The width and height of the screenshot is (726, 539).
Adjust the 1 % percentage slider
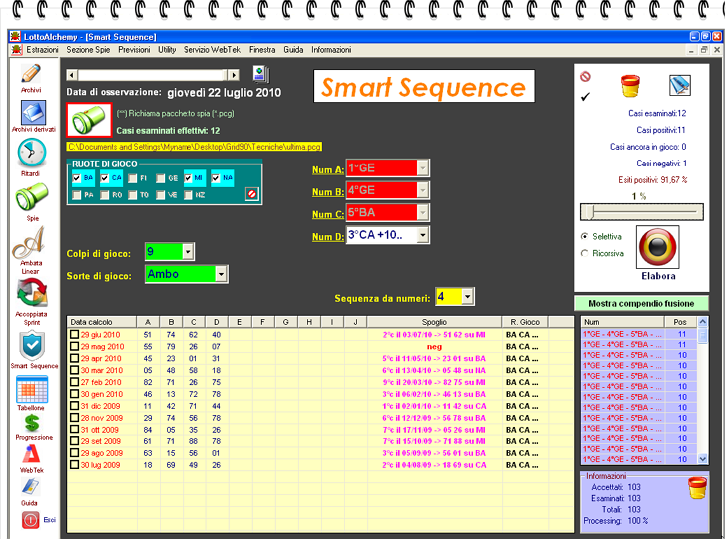pos(642,212)
